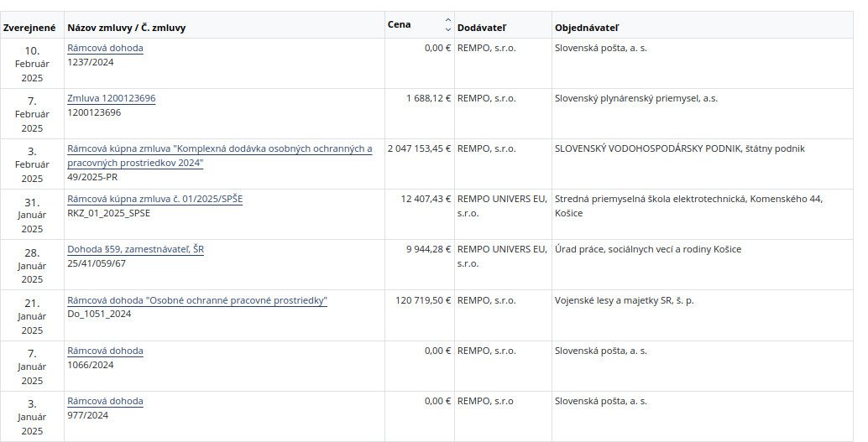The width and height of the screenshot is (868, 442).
Task: Open the Rámcová dohoda link numbered 1066/2024
Action: (105, 351)
